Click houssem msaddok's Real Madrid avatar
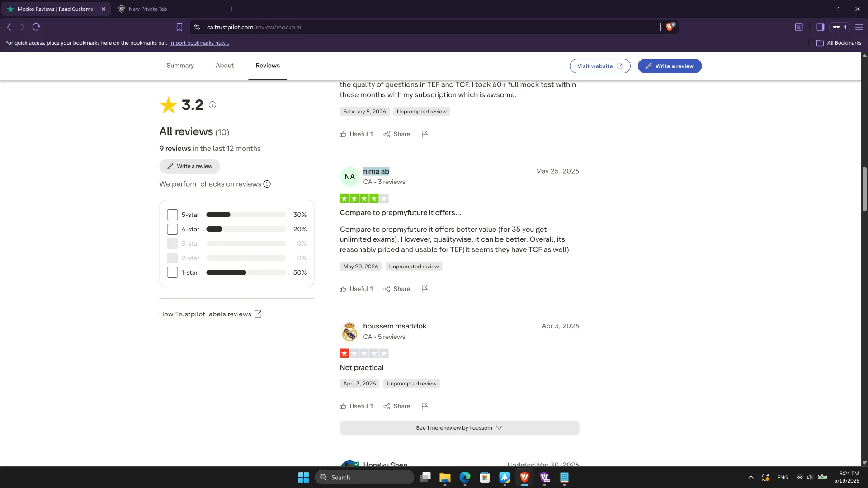The height and width of the screenshot is (488, 868). [x=349, y=332]
